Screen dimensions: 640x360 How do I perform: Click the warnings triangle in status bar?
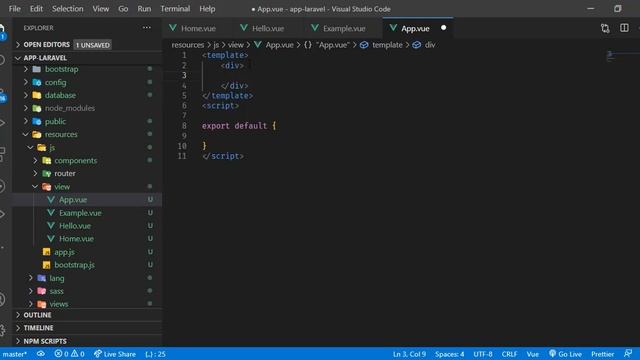pyautogui.click(x=75, y=353)
